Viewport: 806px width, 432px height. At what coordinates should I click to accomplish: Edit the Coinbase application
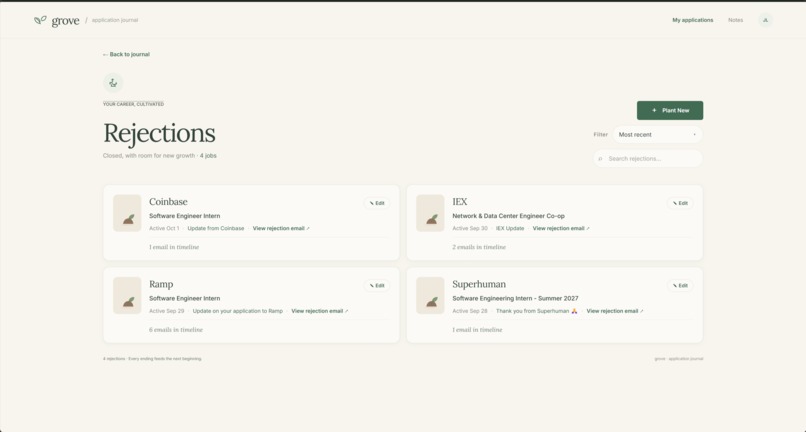pyautogui.click(x=377, y=203)
